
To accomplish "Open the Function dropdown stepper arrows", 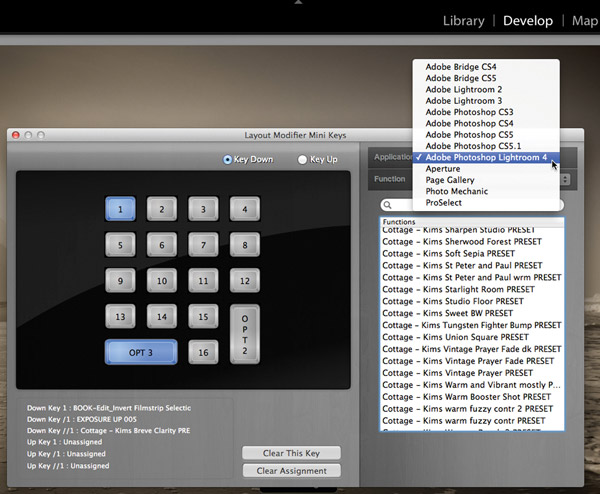I will 565,179.
